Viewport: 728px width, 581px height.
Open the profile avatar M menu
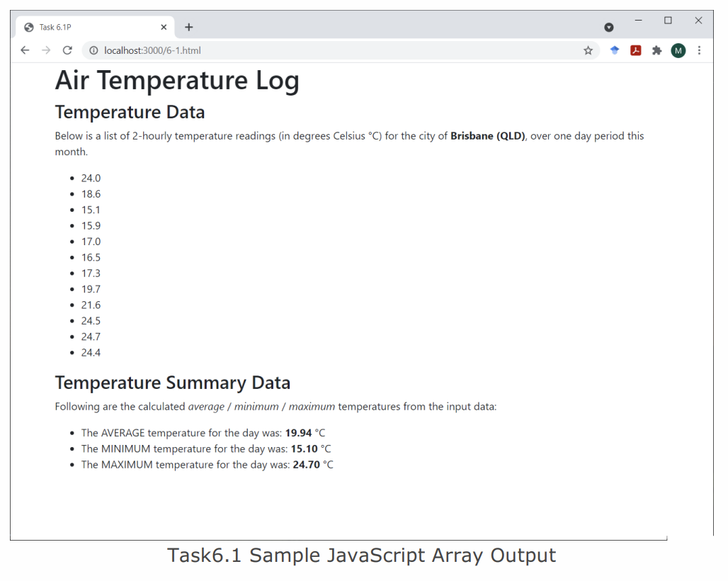pyautogui.click(x=678, y=50)
